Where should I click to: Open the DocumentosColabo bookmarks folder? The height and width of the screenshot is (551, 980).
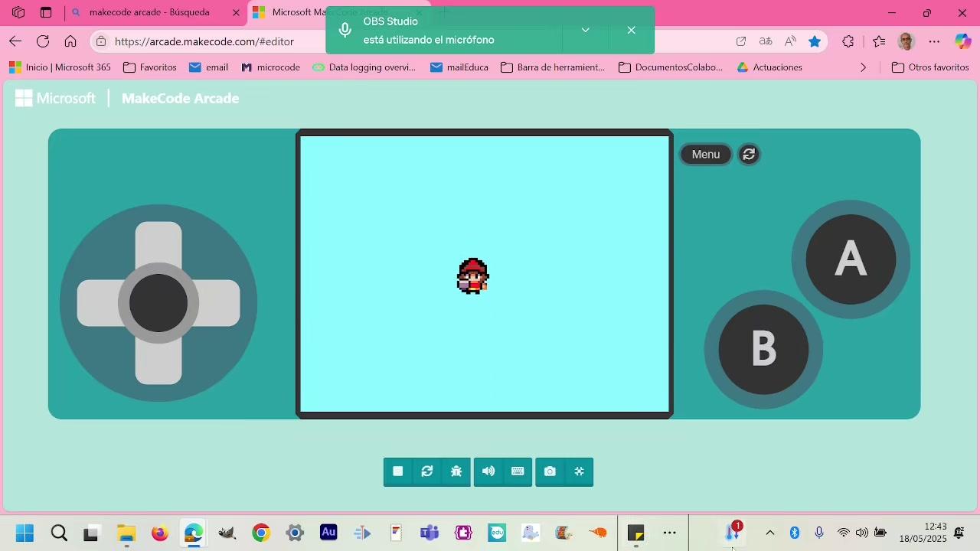click(x=671, y=67)
